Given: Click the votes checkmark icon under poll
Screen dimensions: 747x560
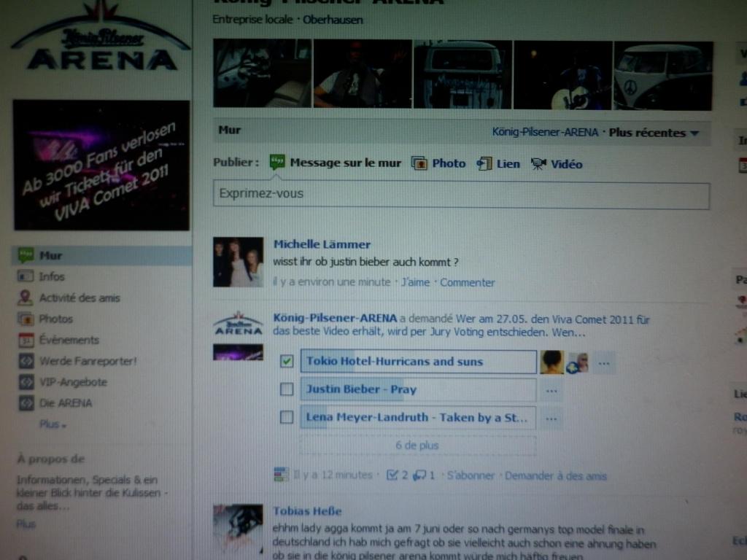Looking at the screenshot, I should 392,475.
